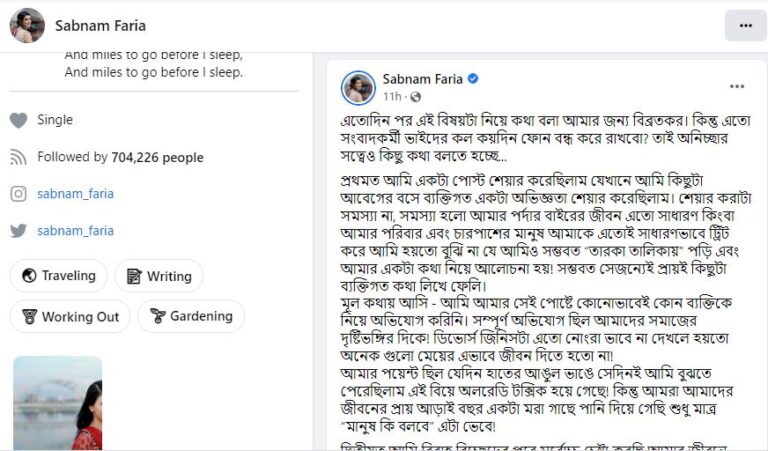The height and width of the screenshot is (451, 768).
Task: Select the Writing hobby chip
Action: [x=159, y=276]
